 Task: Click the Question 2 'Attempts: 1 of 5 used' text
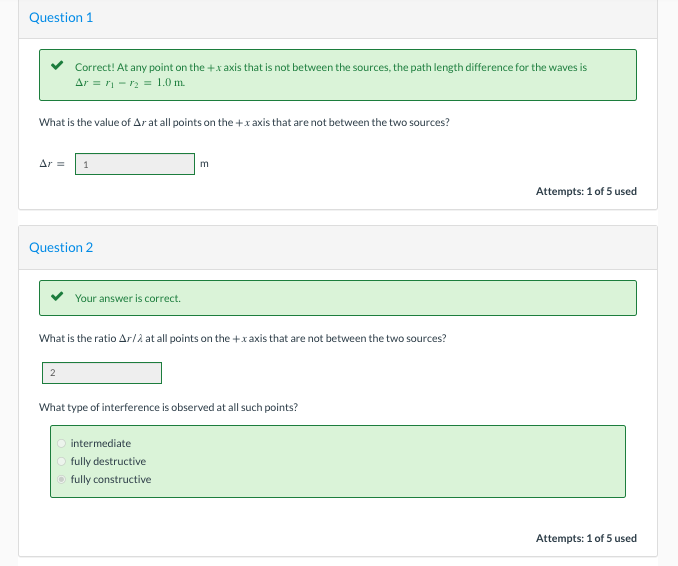tap(586, 538)
